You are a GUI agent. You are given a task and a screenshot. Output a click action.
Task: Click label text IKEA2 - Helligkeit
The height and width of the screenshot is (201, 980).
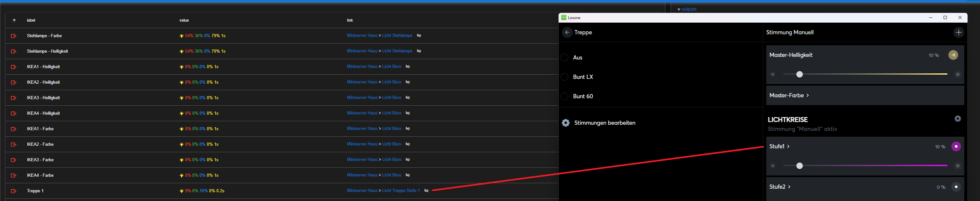coord(43,82)
